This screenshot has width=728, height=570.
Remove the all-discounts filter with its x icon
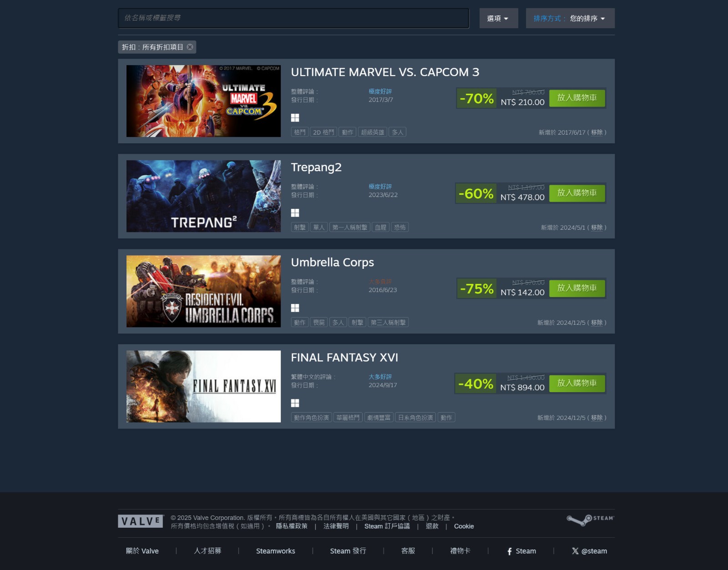point(190,47)
